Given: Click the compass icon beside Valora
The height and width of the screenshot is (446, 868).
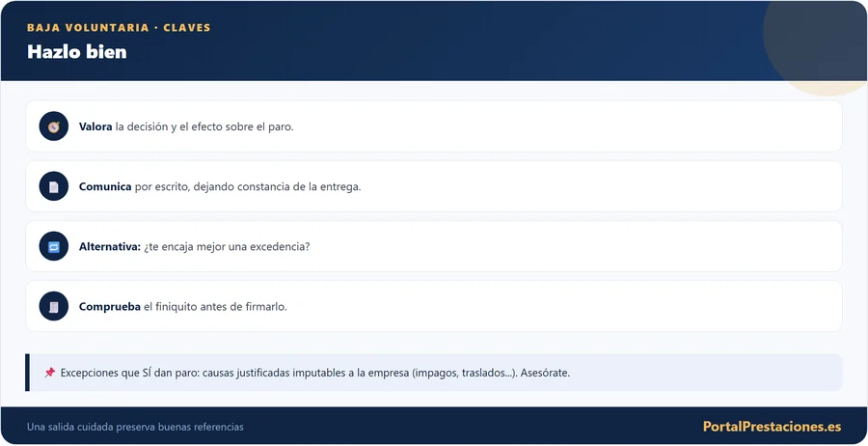Looking at the screenshot, I should [x=54, y=126].
